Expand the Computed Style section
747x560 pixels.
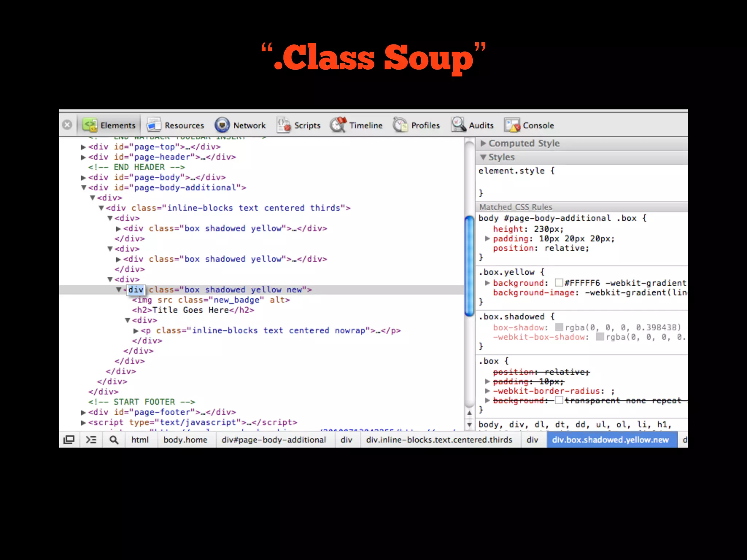coord(483,143)
